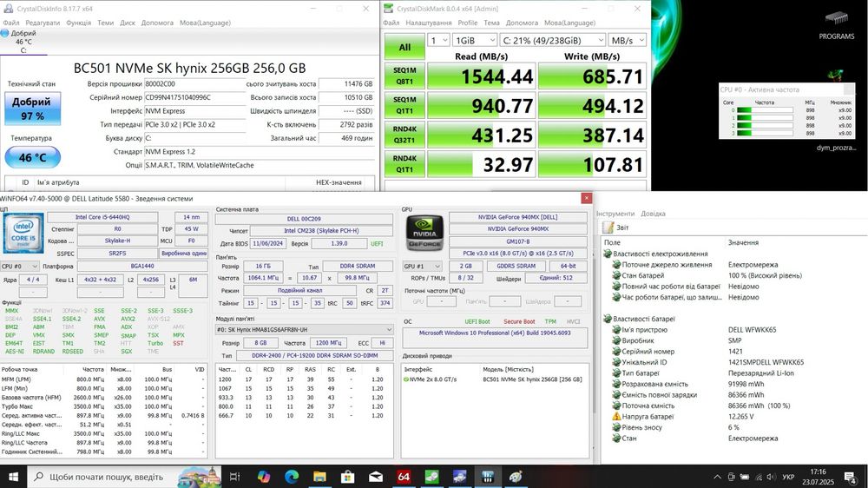Open Task View on taskbar
The image size is (868, 488).
(234, 477)
